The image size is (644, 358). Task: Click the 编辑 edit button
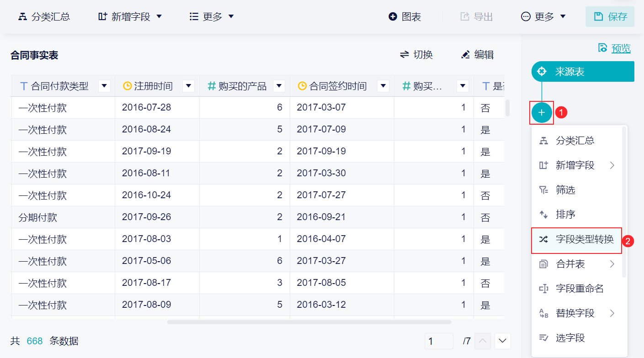pos(478,55)
